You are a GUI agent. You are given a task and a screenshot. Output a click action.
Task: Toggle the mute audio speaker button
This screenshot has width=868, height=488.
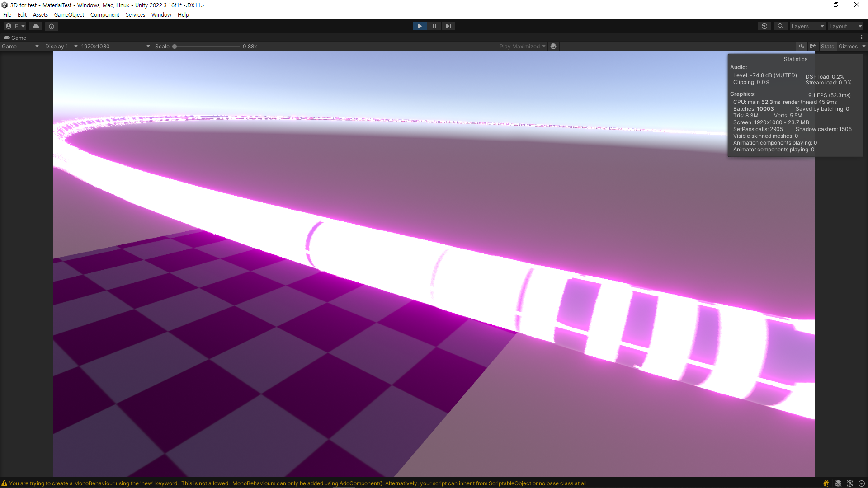pos(802,46)
